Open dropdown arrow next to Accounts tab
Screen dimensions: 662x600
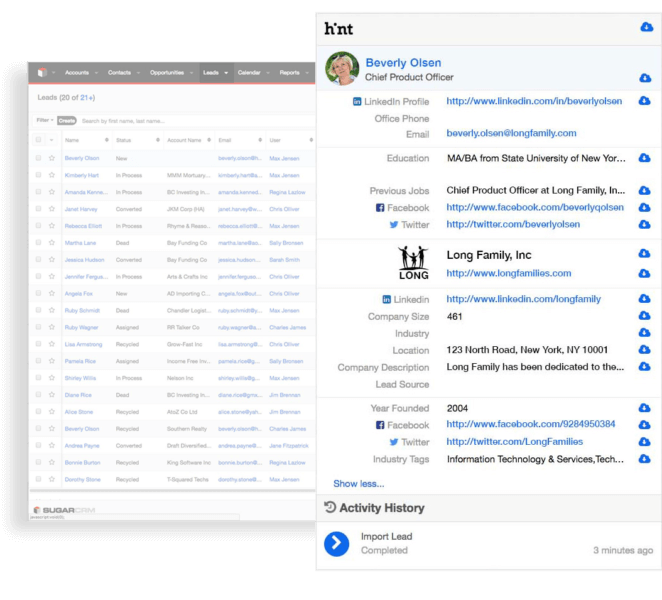[x=96, y=73]
